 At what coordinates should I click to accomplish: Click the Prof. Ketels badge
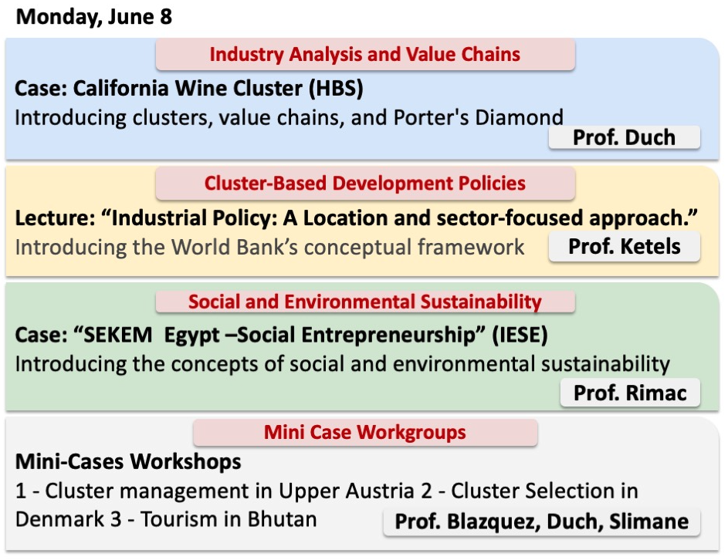[624, 248]
